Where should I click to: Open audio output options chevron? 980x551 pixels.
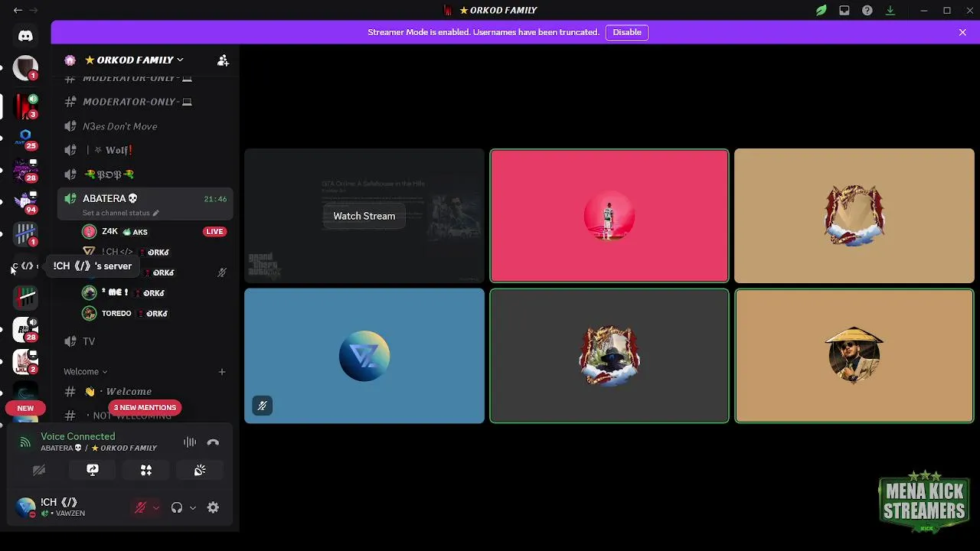[x=192, y=507]
